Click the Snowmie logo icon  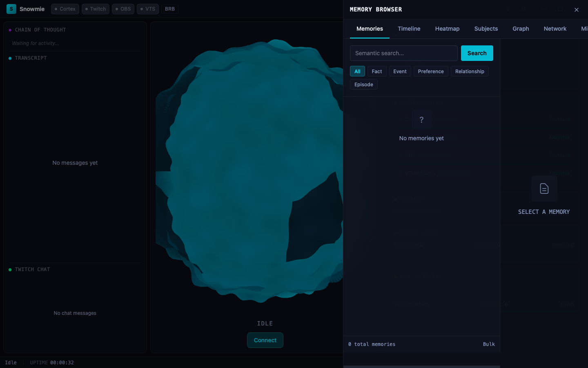click(11, 9)
